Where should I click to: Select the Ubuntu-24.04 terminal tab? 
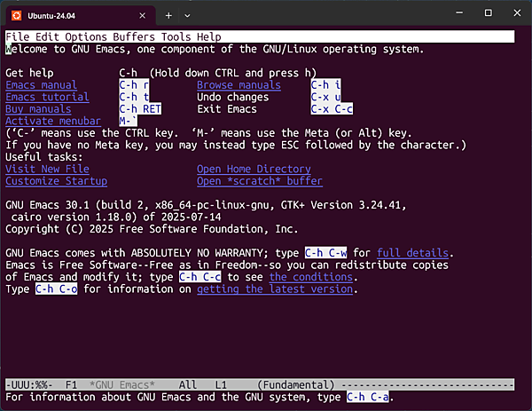pyautogui.click(x=81, y=16)
